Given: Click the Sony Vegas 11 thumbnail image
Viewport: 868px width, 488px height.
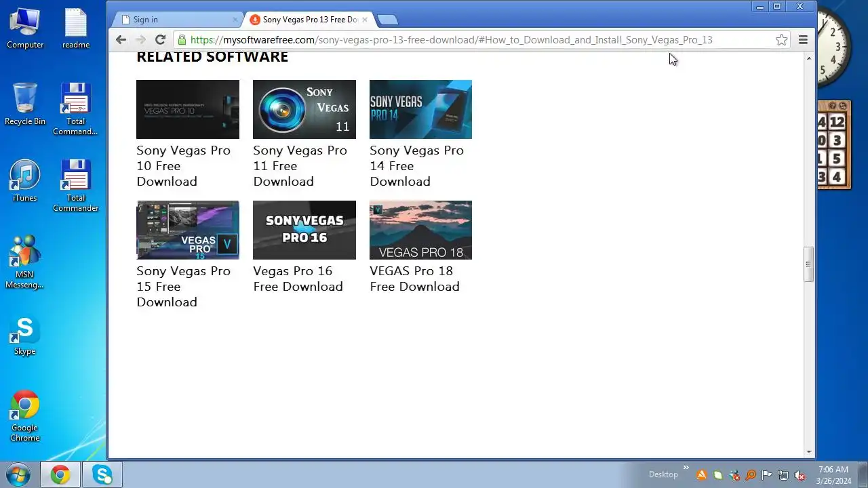Looking at the screenshot, I should pyautogui.click(x=304, y=109).
